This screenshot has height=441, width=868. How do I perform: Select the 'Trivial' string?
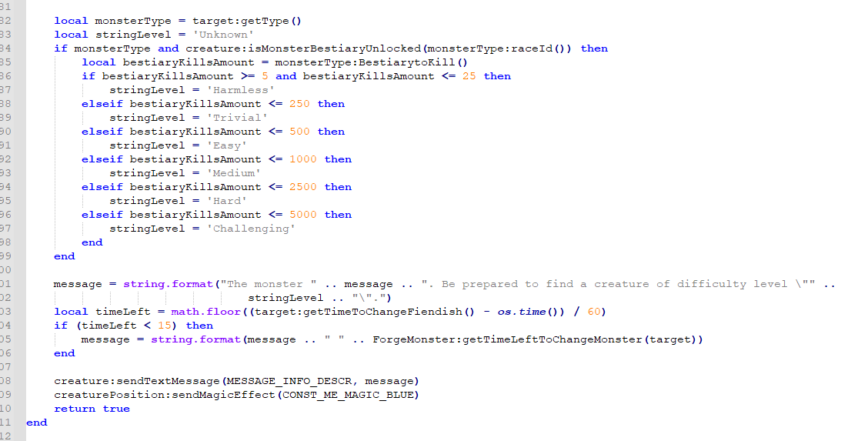[x=237, y=118]
